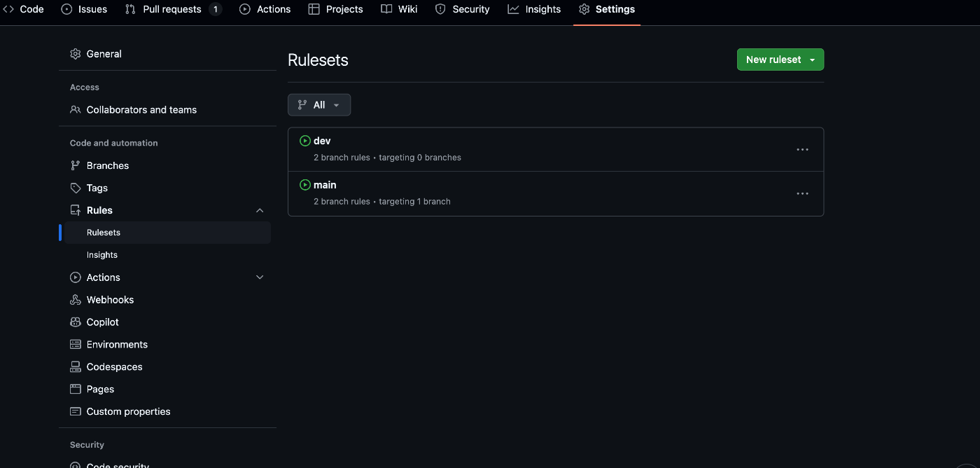Go to the Actions tab

[x=265, y=9]
